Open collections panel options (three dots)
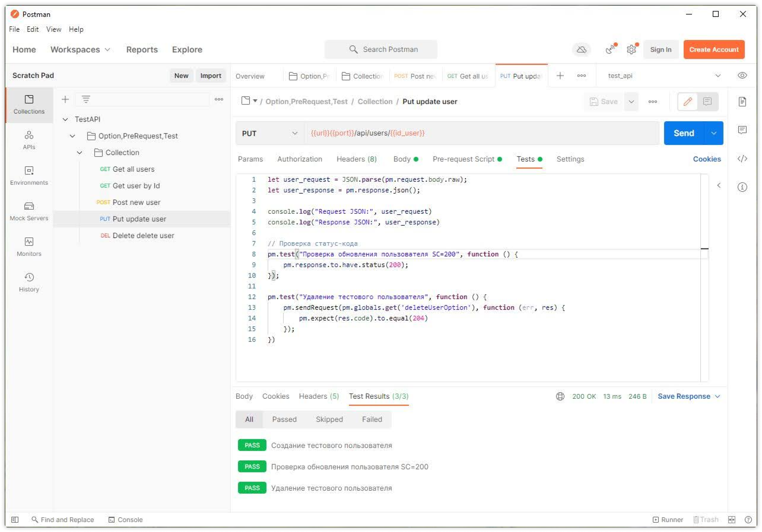 click(x=219, y=99)
